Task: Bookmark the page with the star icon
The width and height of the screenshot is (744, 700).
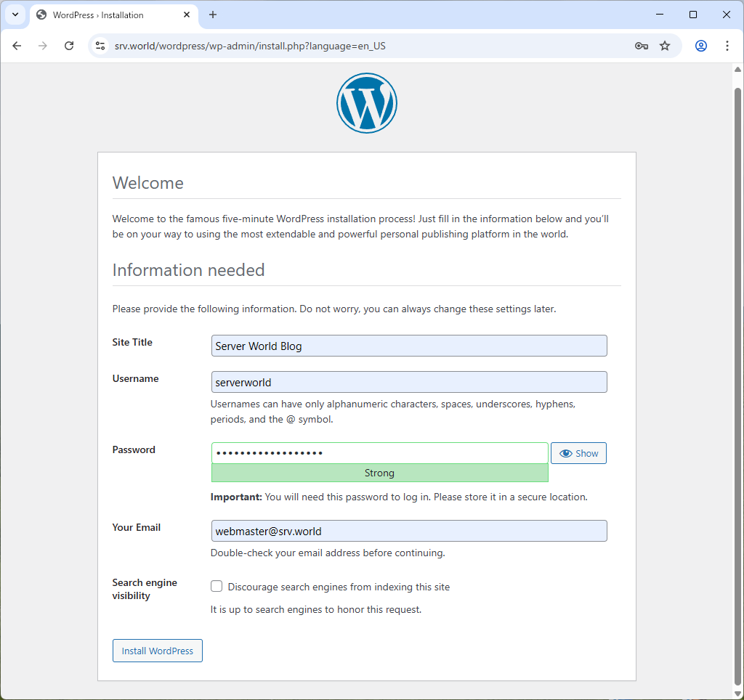Action: coord(665,45)
